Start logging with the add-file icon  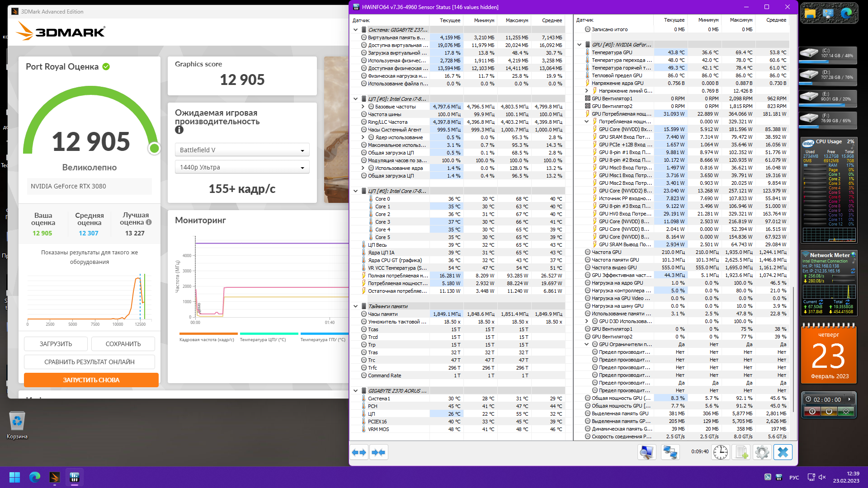[x=741, y=452]
